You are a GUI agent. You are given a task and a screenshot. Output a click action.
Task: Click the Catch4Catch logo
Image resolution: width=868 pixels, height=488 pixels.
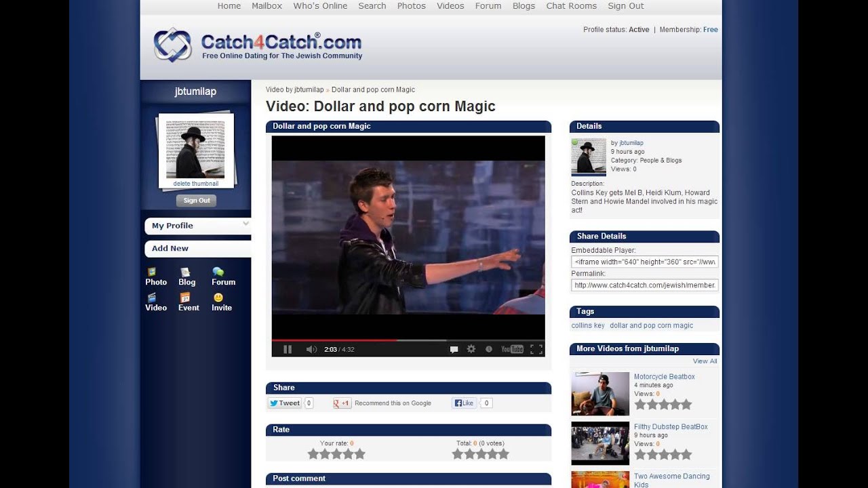(258, 45)
